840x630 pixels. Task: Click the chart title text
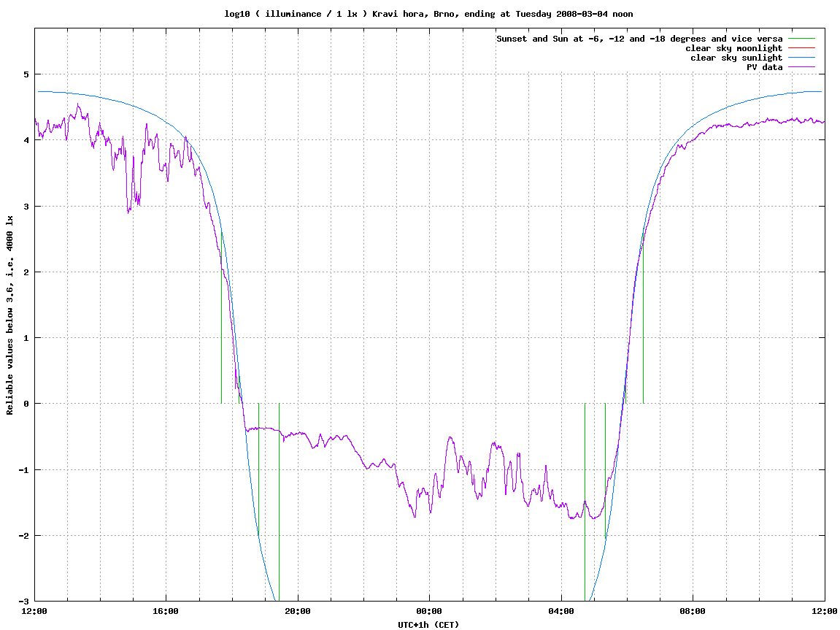tap(428, 14)
